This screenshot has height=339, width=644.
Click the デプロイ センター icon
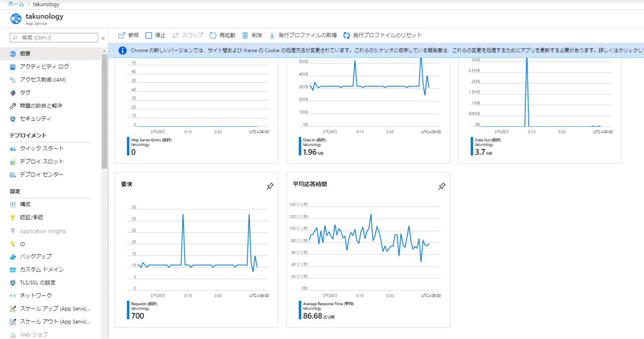13,175
